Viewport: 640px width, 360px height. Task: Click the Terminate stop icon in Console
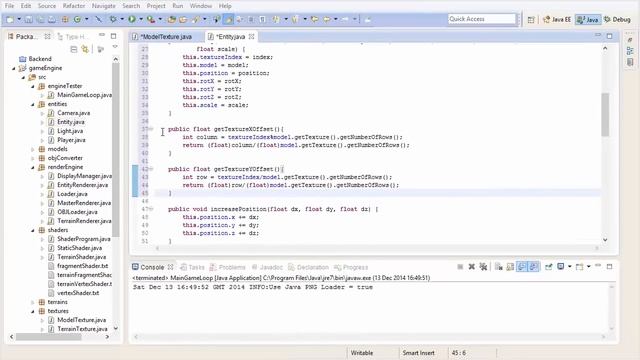pyautogui.click(x=460, y=267)
